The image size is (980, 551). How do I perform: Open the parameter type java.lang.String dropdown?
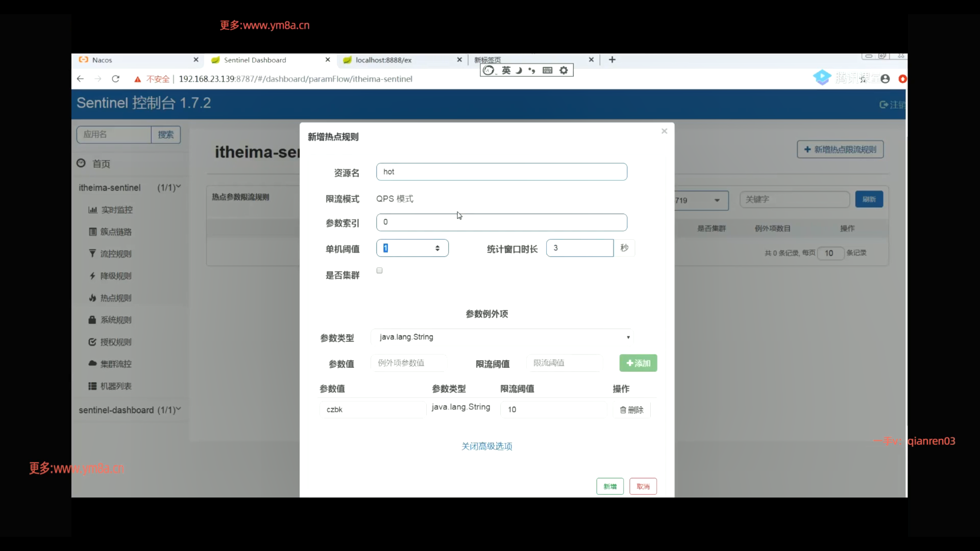point(502,337)
